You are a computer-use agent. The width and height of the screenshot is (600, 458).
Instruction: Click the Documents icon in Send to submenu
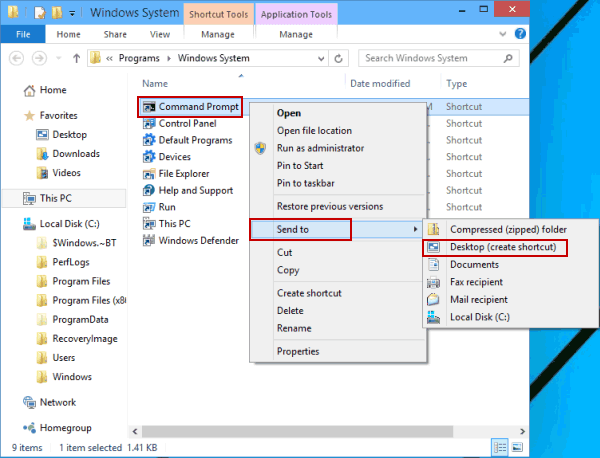pos(434,264)
